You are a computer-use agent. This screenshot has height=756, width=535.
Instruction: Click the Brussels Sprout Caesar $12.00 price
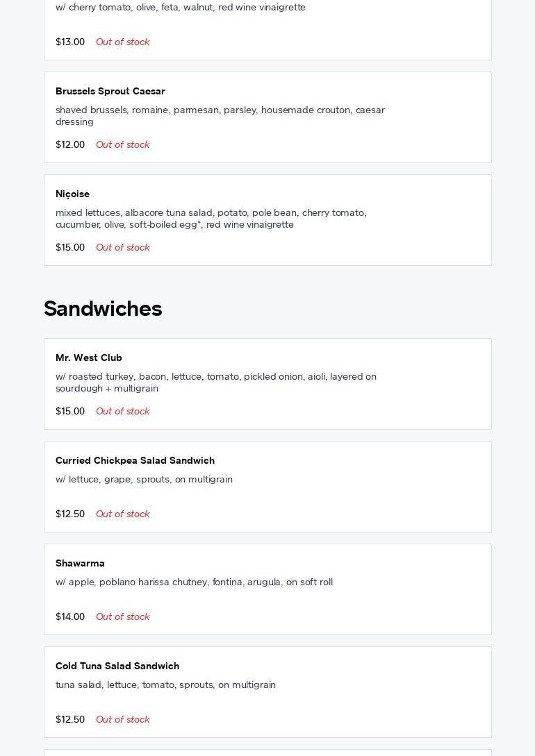click(x=70, y=144)
